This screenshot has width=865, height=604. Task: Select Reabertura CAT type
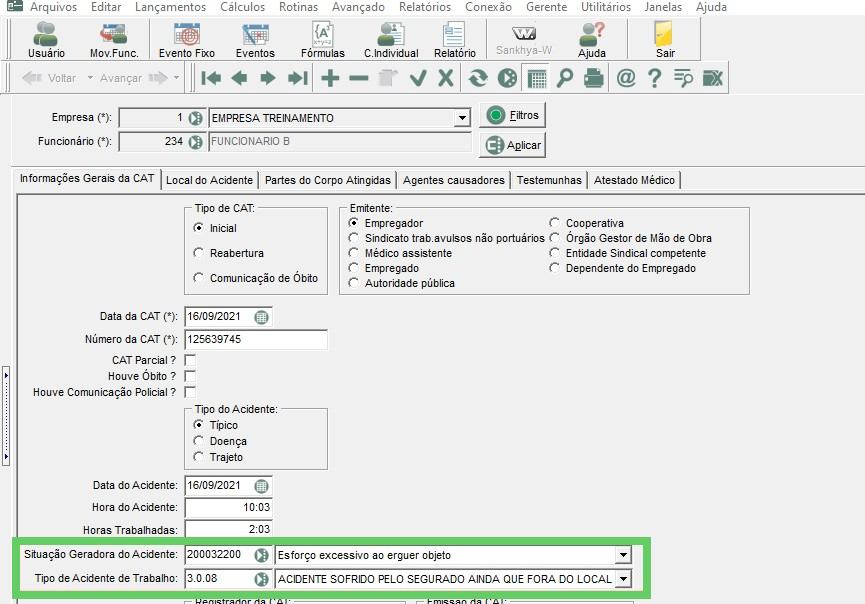click(x=199, y=253)
